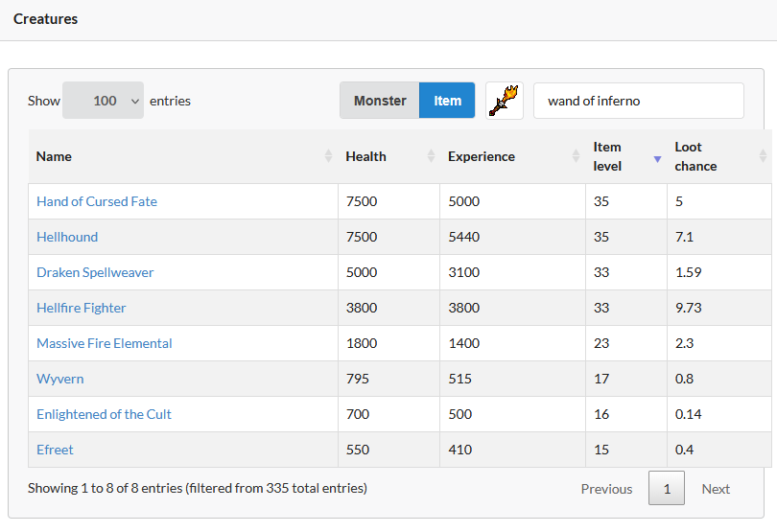
Task: Sort table by Name column arrows
Action: coord(328,156)
